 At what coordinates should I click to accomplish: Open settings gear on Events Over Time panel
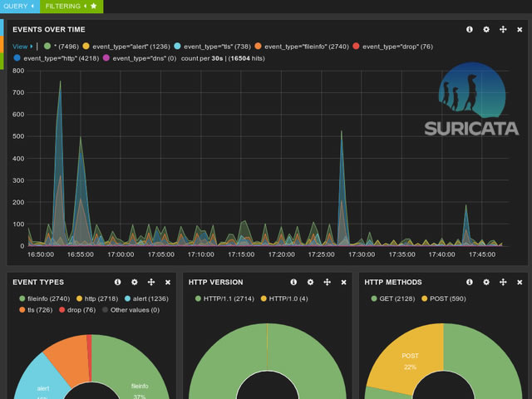point(486,30)
